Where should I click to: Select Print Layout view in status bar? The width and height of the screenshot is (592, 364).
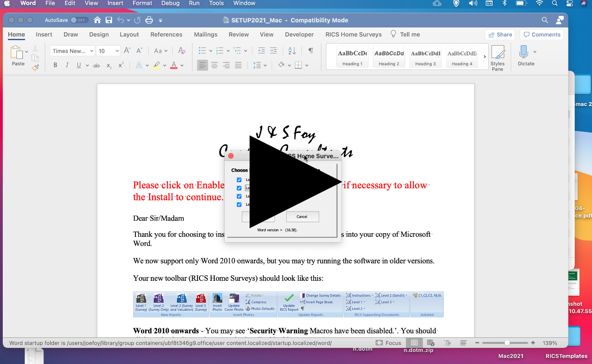click(x=414, y=343)
